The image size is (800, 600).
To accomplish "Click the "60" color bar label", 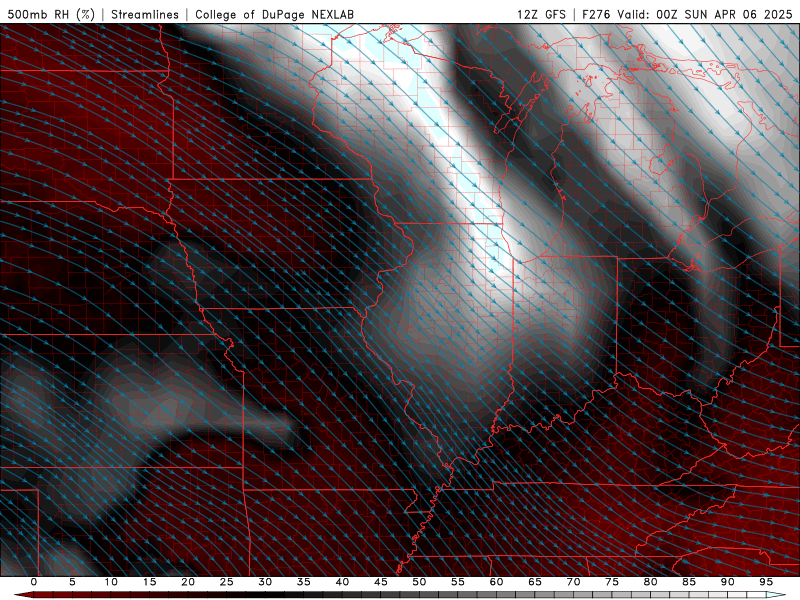I will (496, 582).
